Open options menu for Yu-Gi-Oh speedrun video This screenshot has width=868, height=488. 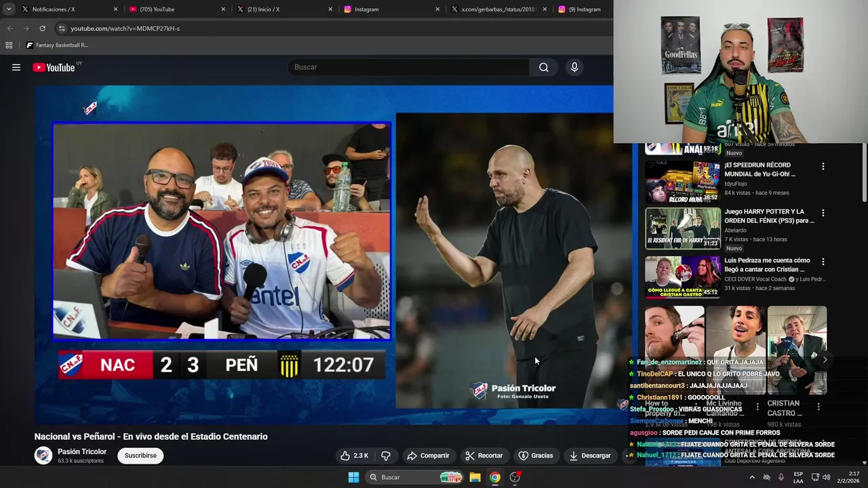click(x=823, y=166)
